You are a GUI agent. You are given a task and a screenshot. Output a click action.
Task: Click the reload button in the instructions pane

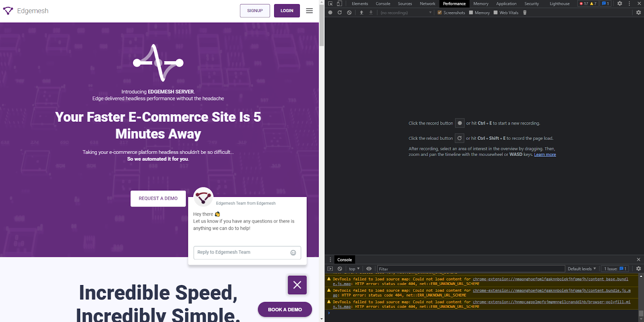click(459, 138)
